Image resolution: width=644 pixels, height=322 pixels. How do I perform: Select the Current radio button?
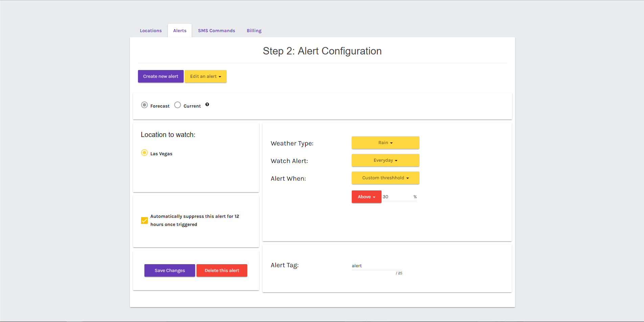pyautogui.click(x=178, y=105)
